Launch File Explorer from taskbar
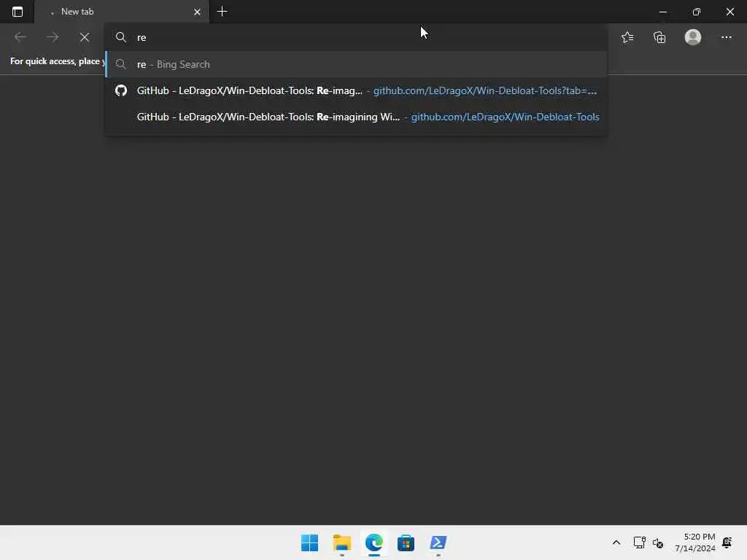747x560 pixels. pos(342,542)
